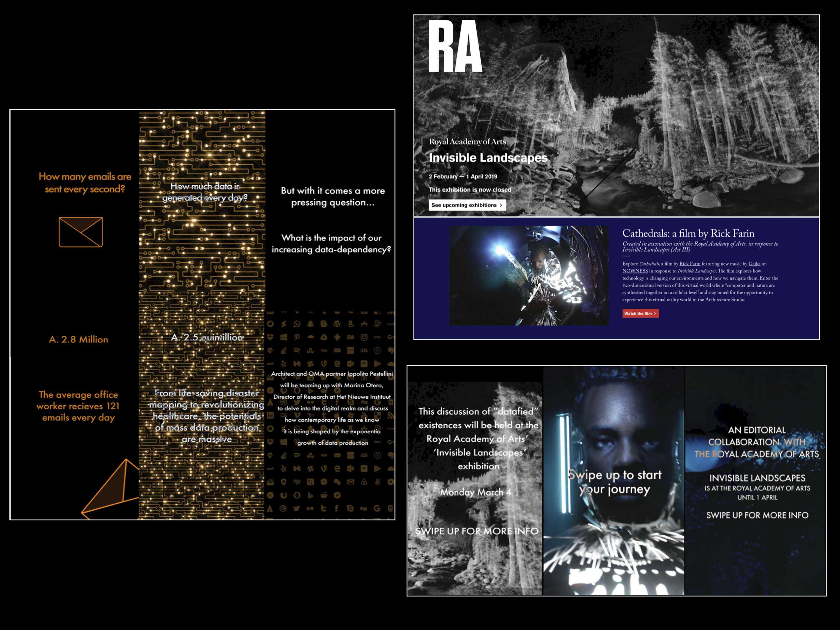840x630 pixels.
Task: Click the UNTIL 1 APRIL text
Action: (x=757, y=498)
